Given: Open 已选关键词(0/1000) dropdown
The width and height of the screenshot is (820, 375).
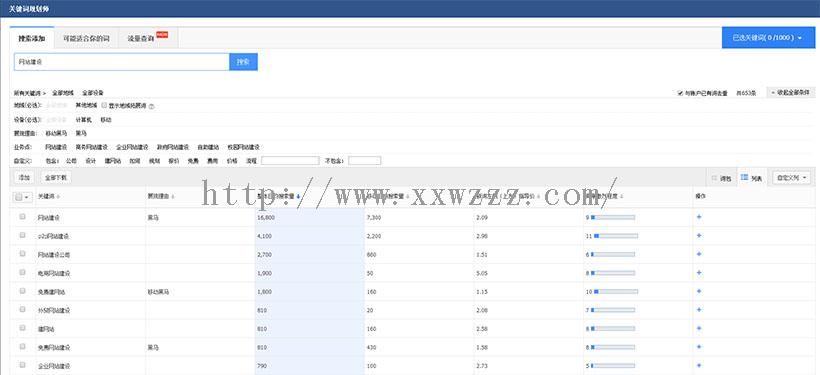Looking at the screenshot, I should coord(767,38).
